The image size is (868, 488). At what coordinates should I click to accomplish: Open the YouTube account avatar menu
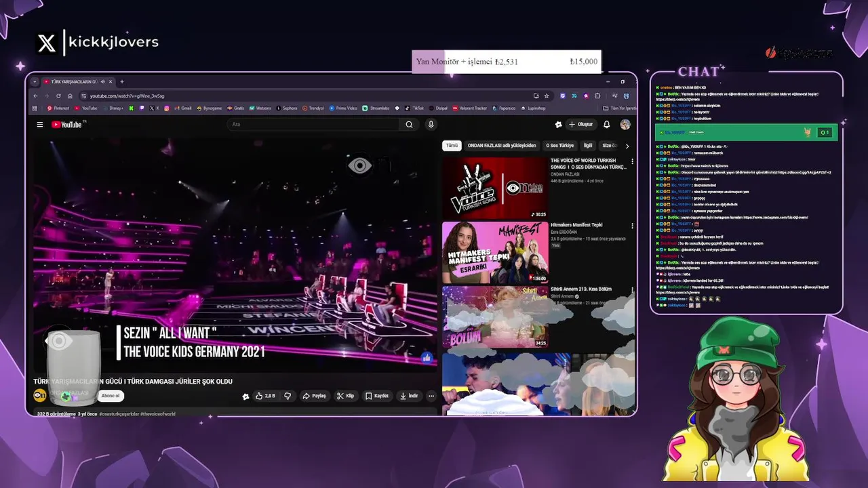[625, 125]
